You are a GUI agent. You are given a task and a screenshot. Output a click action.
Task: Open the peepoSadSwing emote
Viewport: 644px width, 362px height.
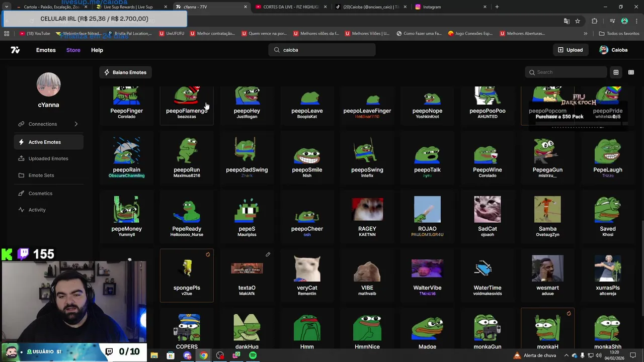(x=247, y=157)
